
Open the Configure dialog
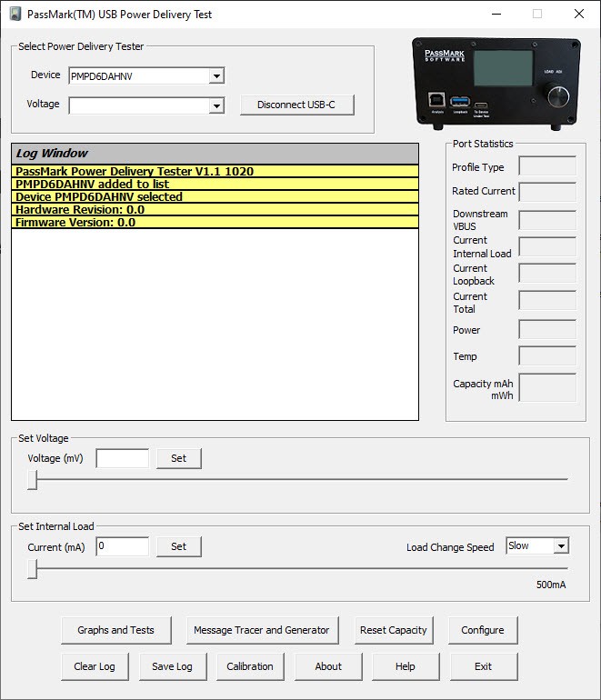pos(483,630)
